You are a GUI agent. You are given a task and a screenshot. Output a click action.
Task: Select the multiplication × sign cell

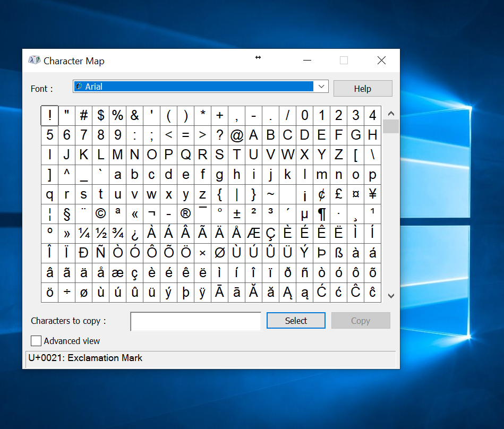[202, 253]
